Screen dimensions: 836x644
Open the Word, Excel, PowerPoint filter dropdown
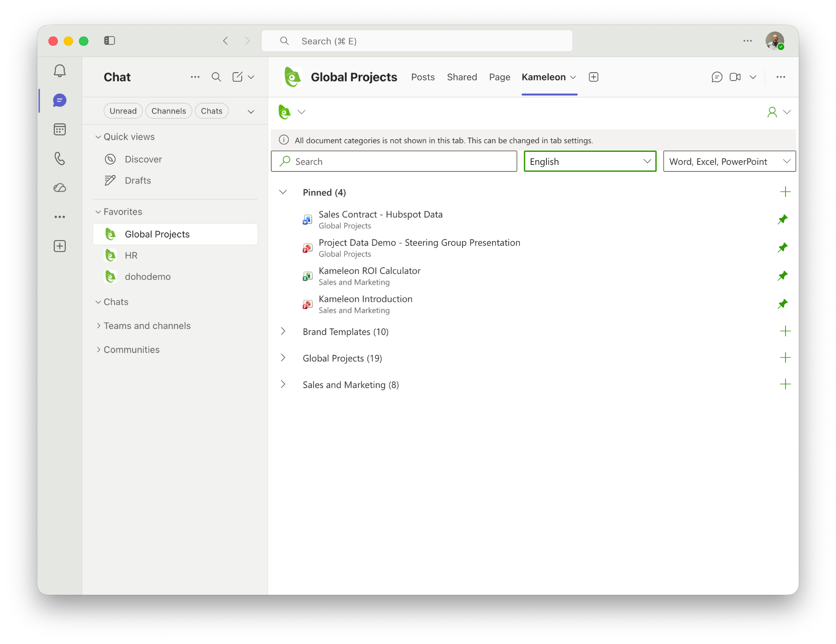coord(729,161)
